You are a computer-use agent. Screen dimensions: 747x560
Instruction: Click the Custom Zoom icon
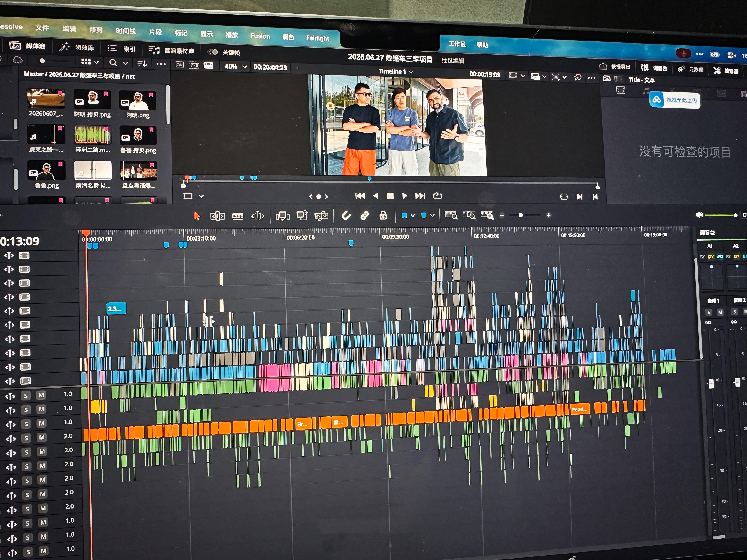487,215
